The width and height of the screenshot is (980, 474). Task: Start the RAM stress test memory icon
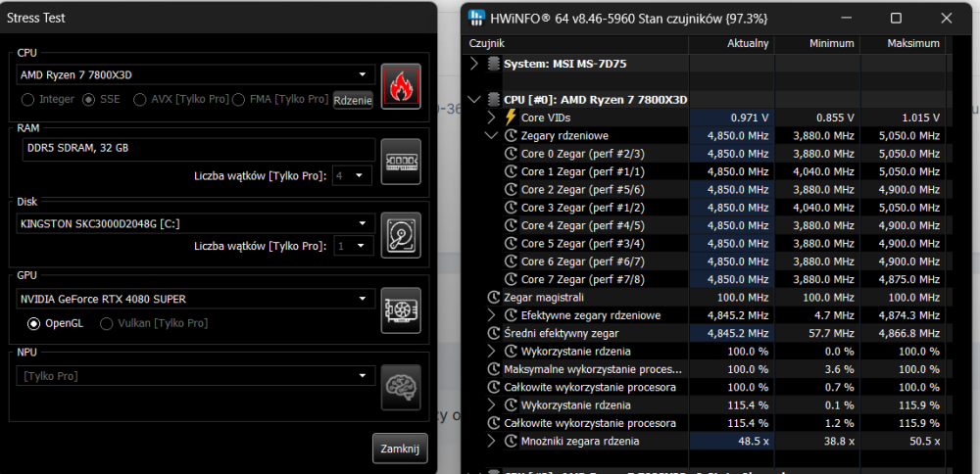[x=401, y=162]
